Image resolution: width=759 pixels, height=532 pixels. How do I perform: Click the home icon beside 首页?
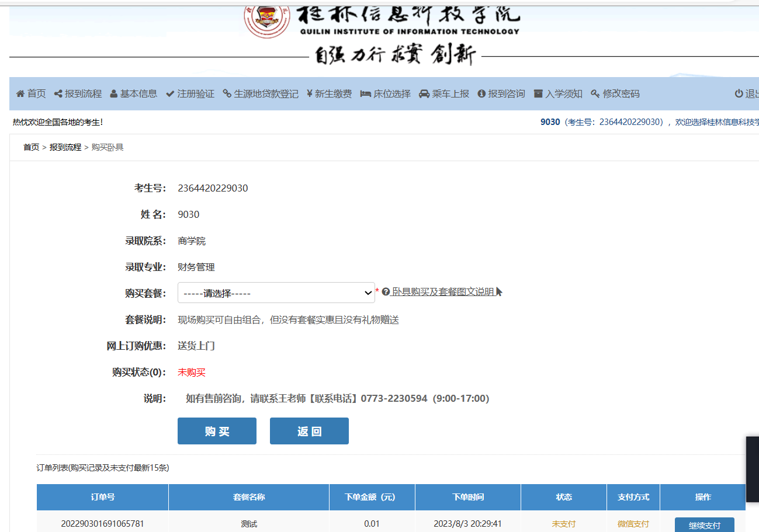click(x=20, y=94)
